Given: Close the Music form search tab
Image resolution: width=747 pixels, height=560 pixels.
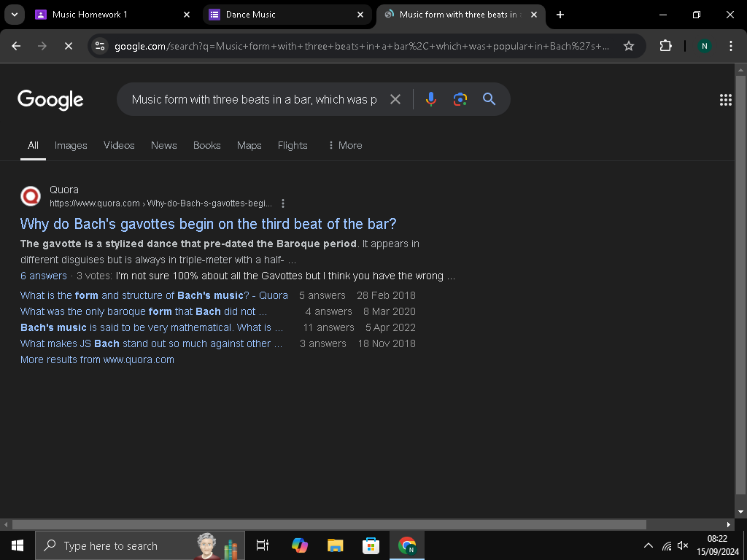Looking at the screenshot, I should click(x=534, y=15).
